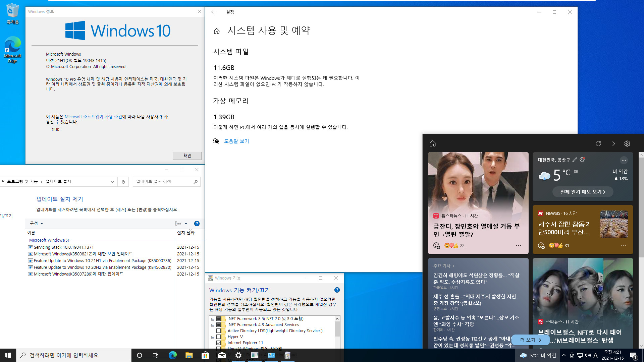Click 업데이트 설치 breadcrumb
The image size is (644, 362).
pos(58,181)
